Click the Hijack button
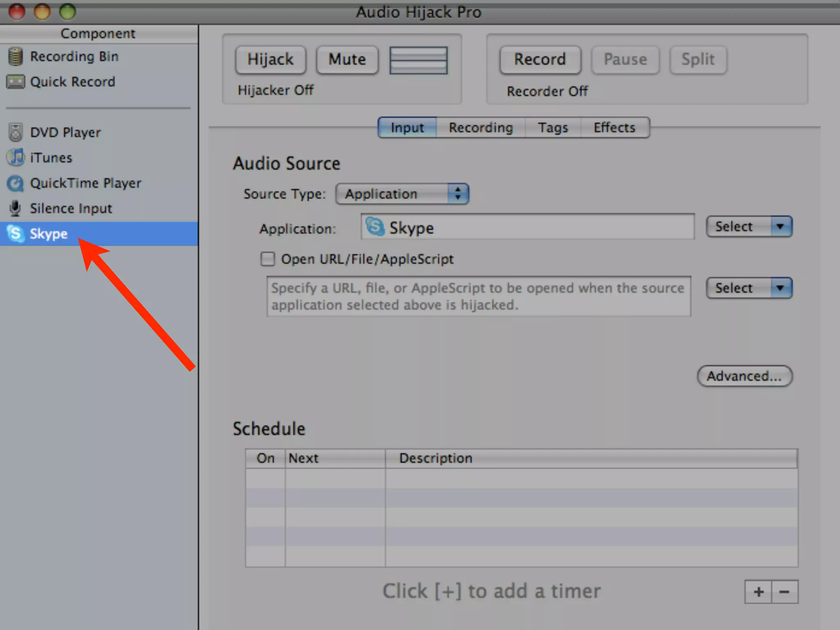 (271, 59)
